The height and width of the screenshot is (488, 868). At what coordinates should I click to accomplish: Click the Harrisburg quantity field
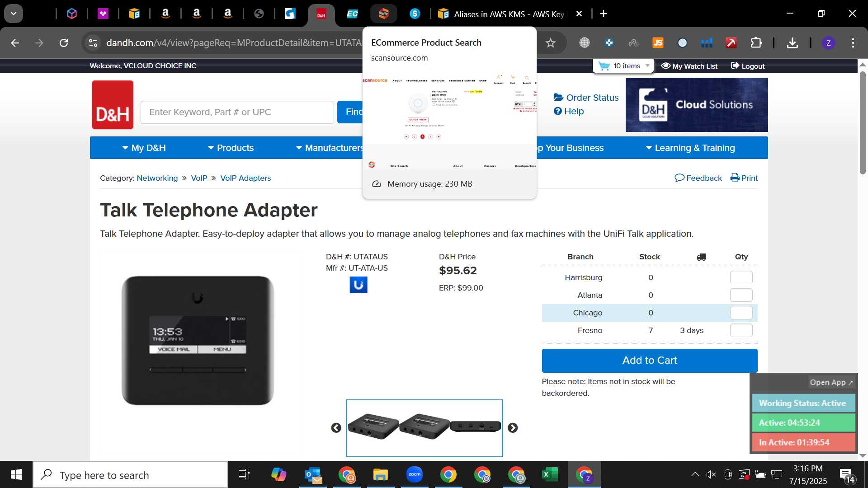[741, 277]
